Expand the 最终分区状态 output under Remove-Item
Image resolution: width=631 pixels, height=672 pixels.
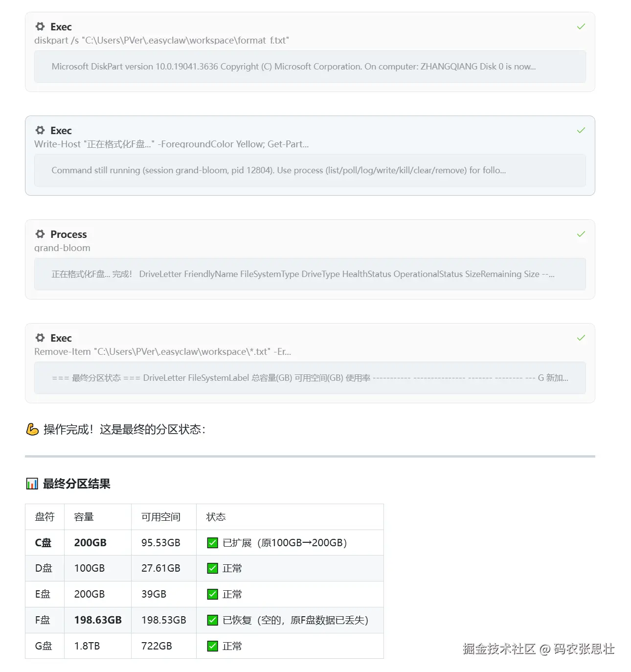[310, 378]
